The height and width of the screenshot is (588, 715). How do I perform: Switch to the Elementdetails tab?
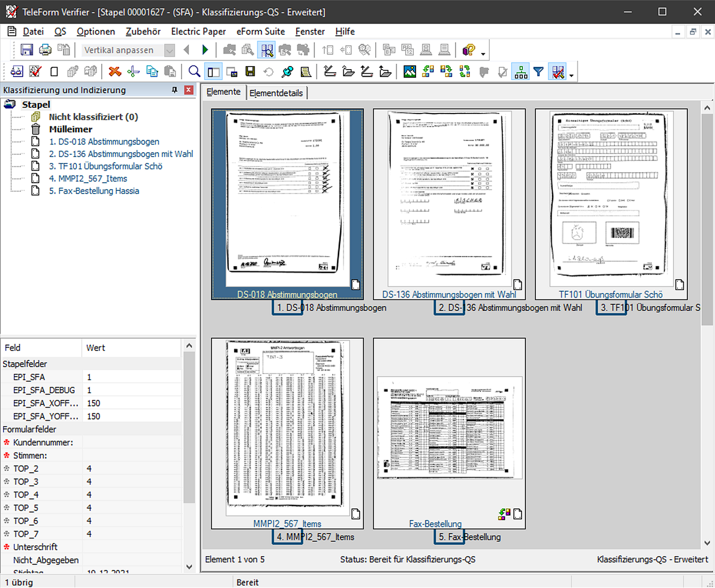pos(276,93)
